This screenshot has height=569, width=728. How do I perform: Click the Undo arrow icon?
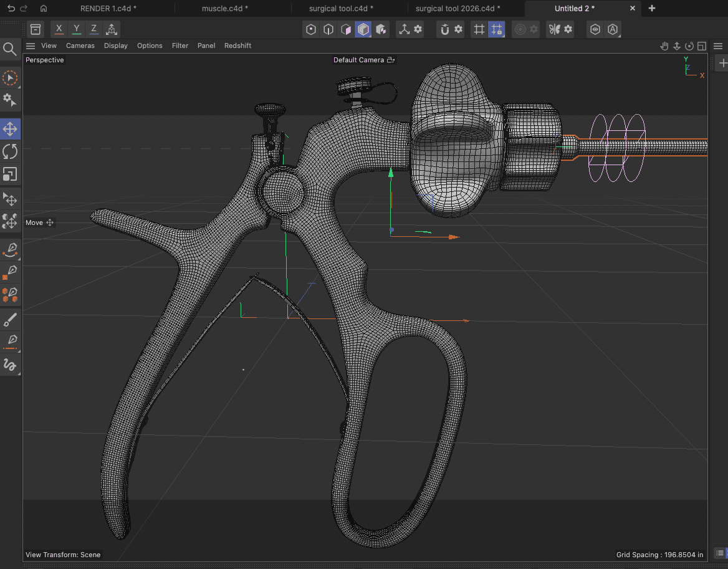click(11, 9)
